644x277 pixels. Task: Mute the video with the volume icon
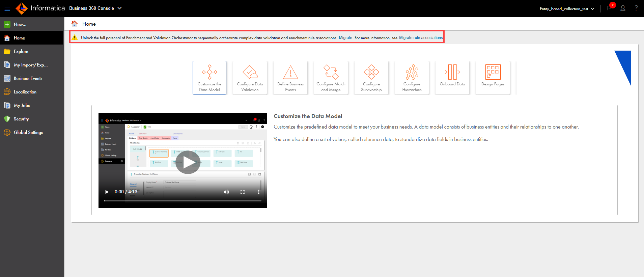[226, 192]
